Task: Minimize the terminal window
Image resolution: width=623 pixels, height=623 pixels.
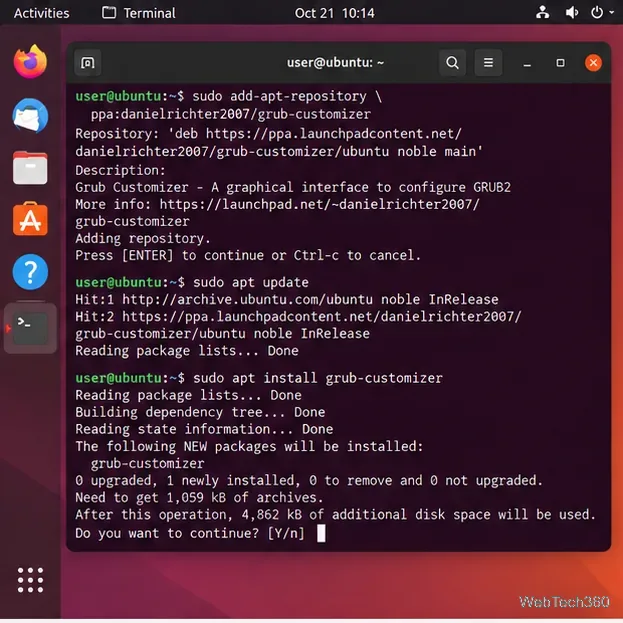Action: [527, 63]
